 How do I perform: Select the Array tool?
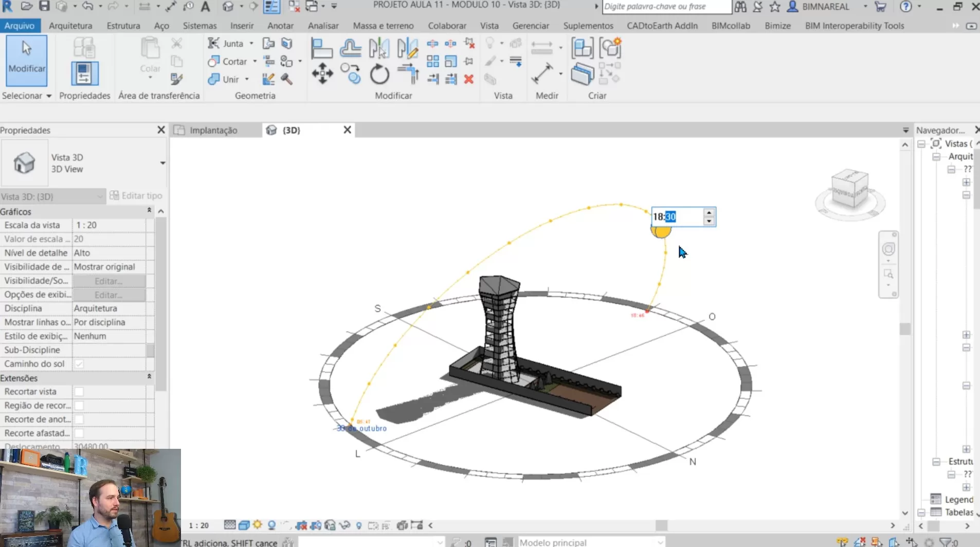coord(433,62)
